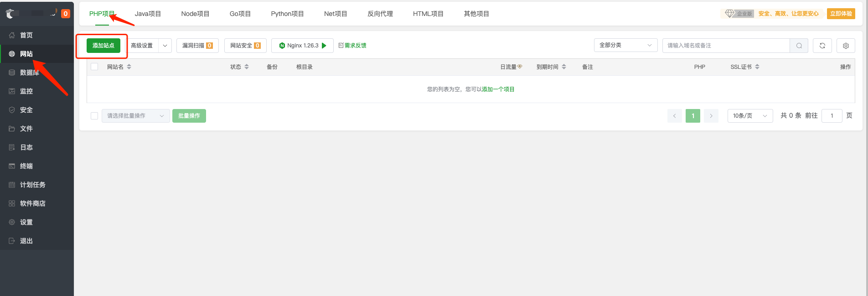Switch to the Python项目 tab

pyautogui.click(x=287, y=14)
